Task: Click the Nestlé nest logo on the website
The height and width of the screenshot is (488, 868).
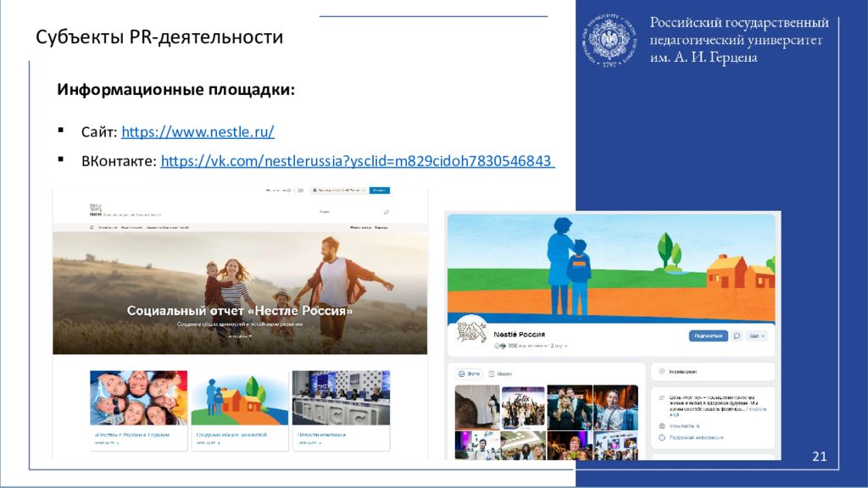Action: tap(95, 210)
